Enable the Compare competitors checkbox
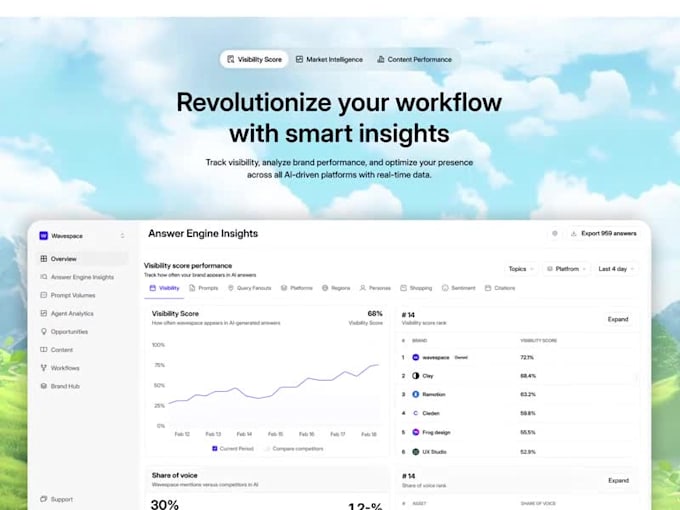680x510 pixels. point(268,448)
